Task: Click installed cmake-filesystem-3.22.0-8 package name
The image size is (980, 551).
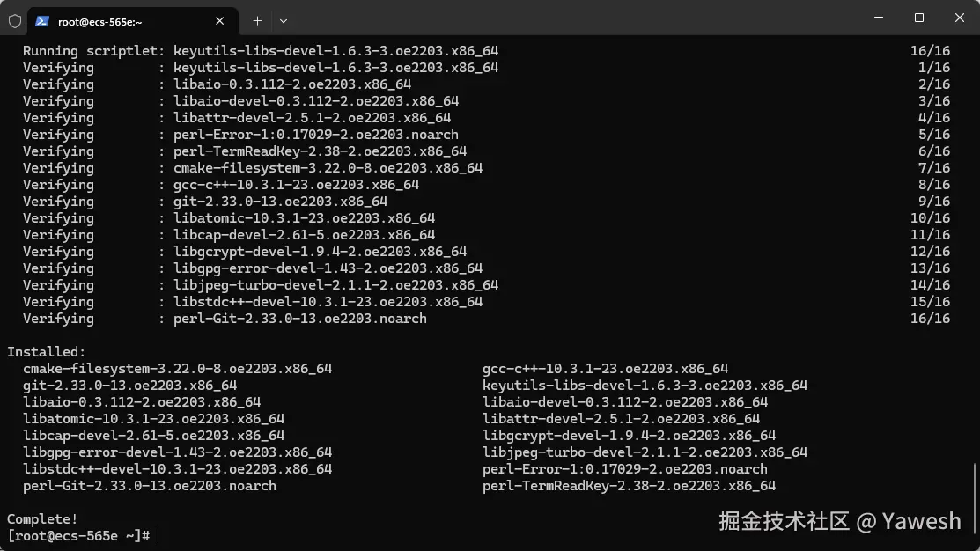Action: [178, 369]
